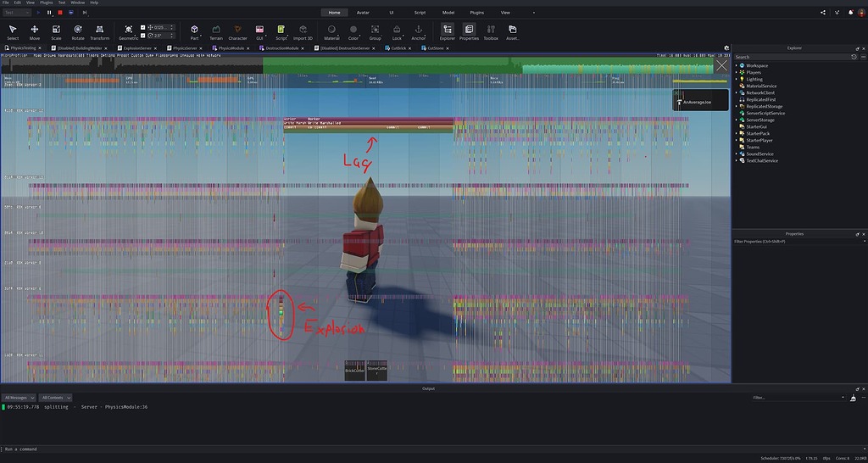The height and width of the screenshot is (463, 868).
Task: Click the Terrain editor icon
Action: pyautogui.click(x=216, y=31)
